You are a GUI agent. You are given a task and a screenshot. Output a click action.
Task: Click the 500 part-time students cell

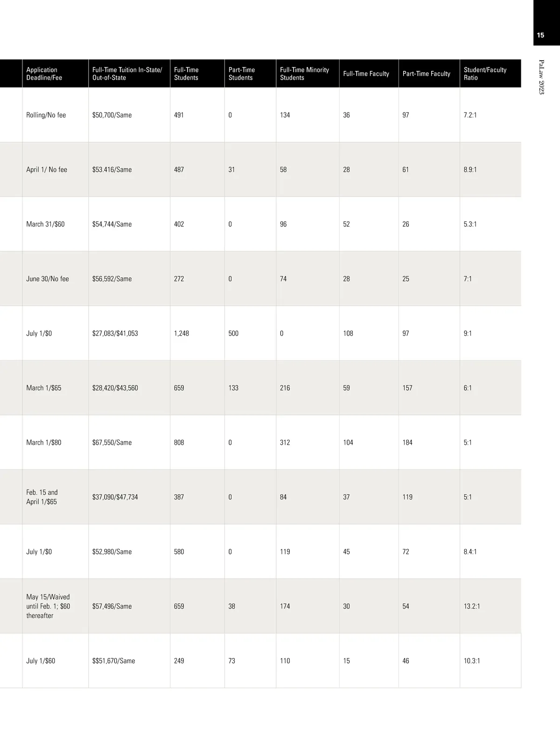[233, 334]
